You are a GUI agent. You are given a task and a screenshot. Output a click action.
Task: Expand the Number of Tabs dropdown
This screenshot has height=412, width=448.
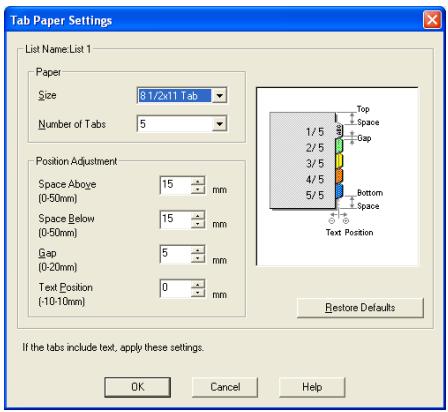(219, 124)
